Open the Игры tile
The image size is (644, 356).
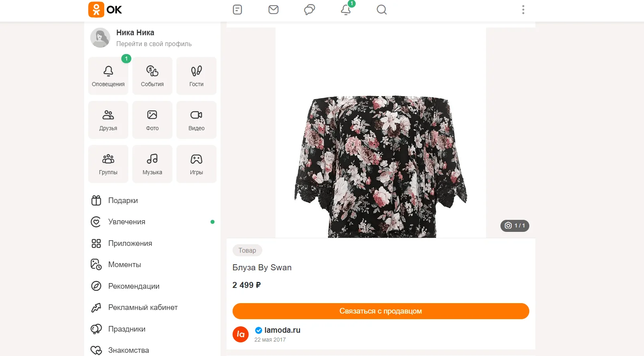pos(196,164)
